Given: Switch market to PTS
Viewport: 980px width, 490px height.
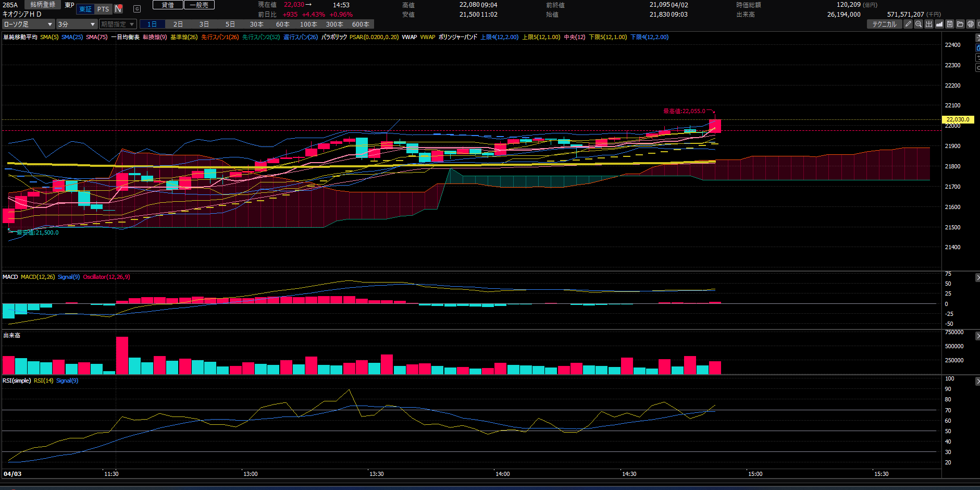Looking at the screenshot, I should [x=103, y=9].
